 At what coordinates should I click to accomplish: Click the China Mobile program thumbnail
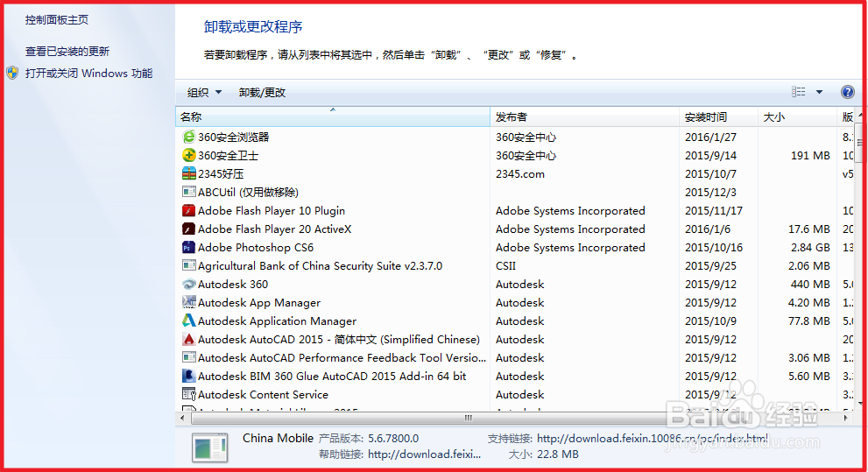(210, 447)
